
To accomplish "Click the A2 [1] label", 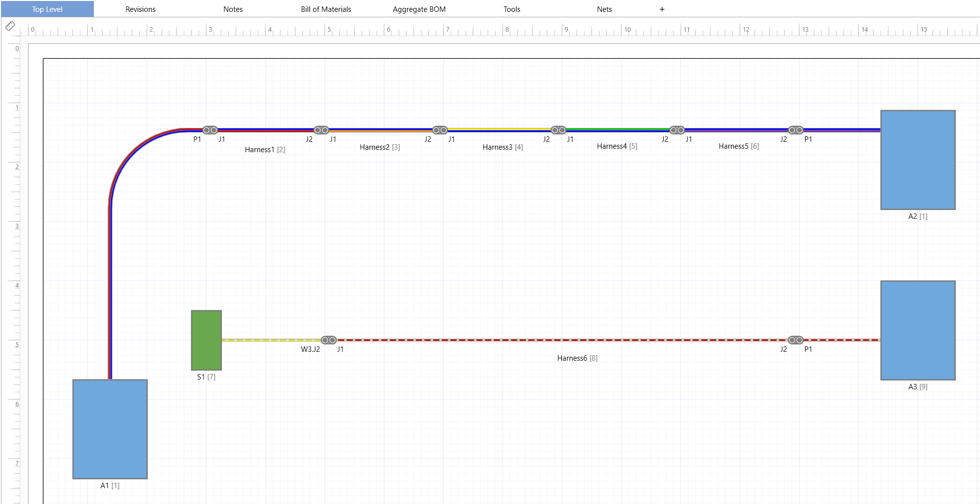I will pos(918,216).
